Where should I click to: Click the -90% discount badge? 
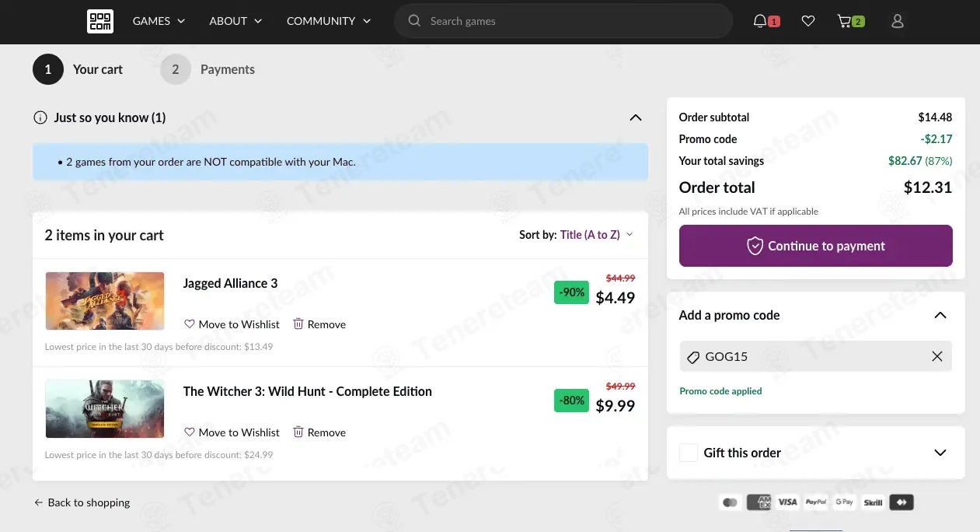[x=571, y=292]
